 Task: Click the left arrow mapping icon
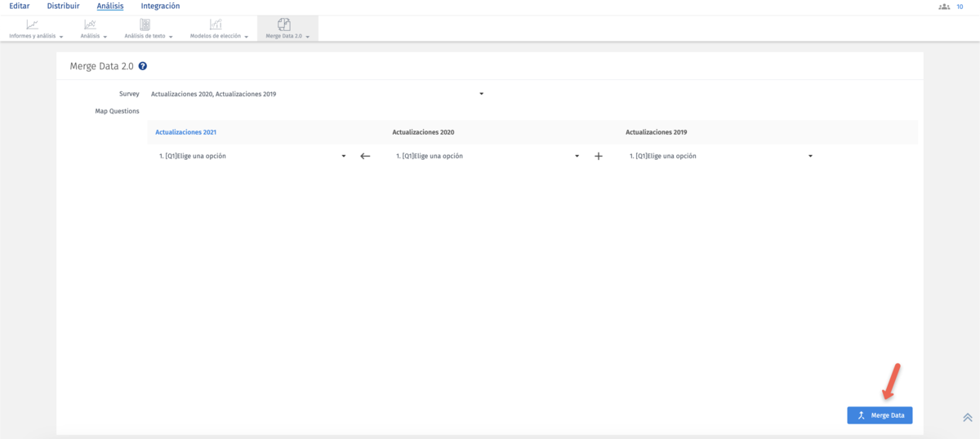[x=365, y=156]
